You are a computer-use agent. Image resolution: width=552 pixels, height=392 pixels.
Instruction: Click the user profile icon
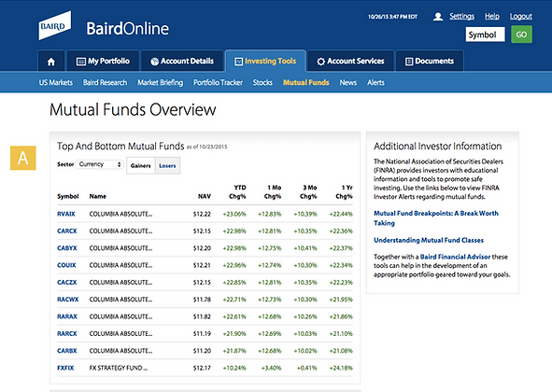[438, 17]
